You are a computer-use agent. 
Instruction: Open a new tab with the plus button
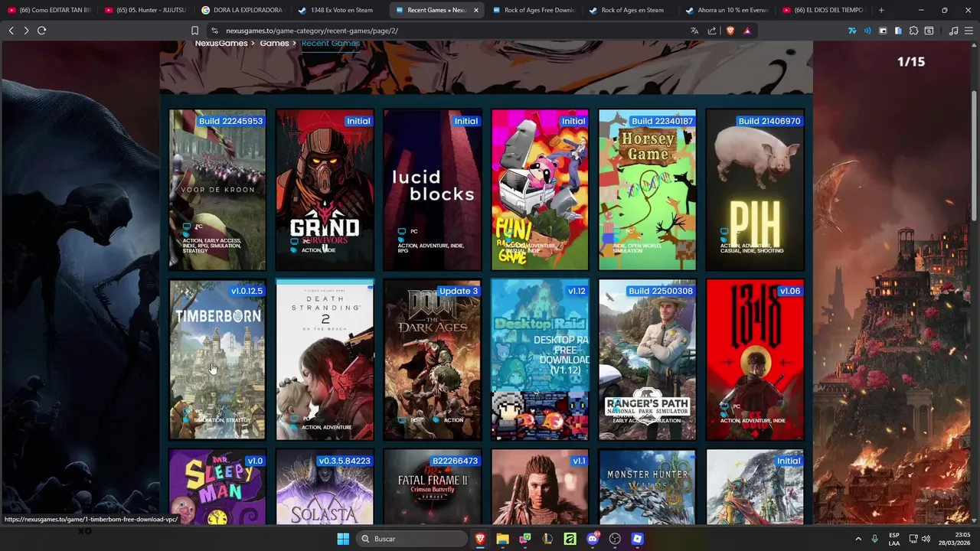881,10
